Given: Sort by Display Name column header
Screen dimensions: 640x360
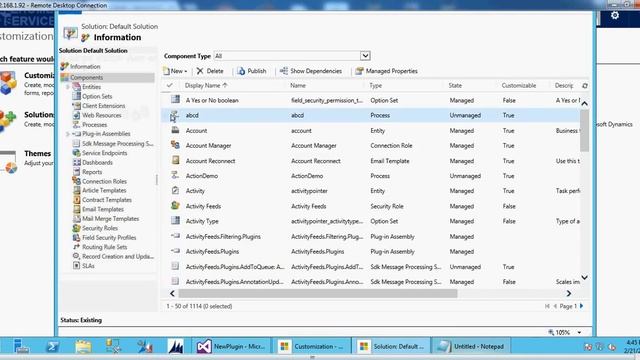Looking at the screenshot, I should tap(206, 85).
